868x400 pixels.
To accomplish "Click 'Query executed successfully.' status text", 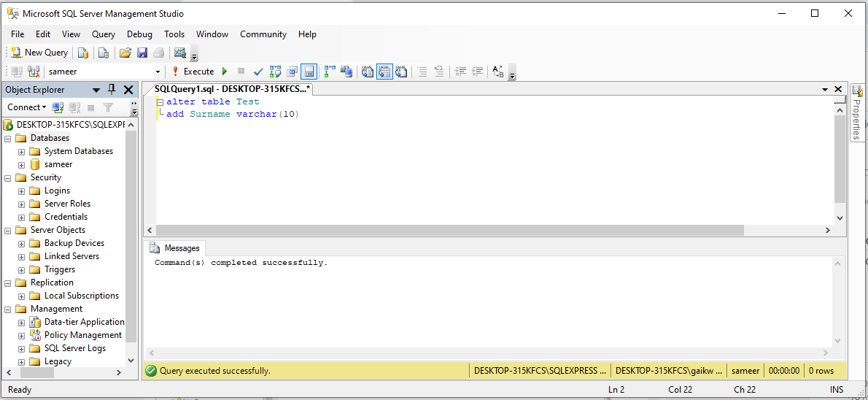I will pos(214,371).
